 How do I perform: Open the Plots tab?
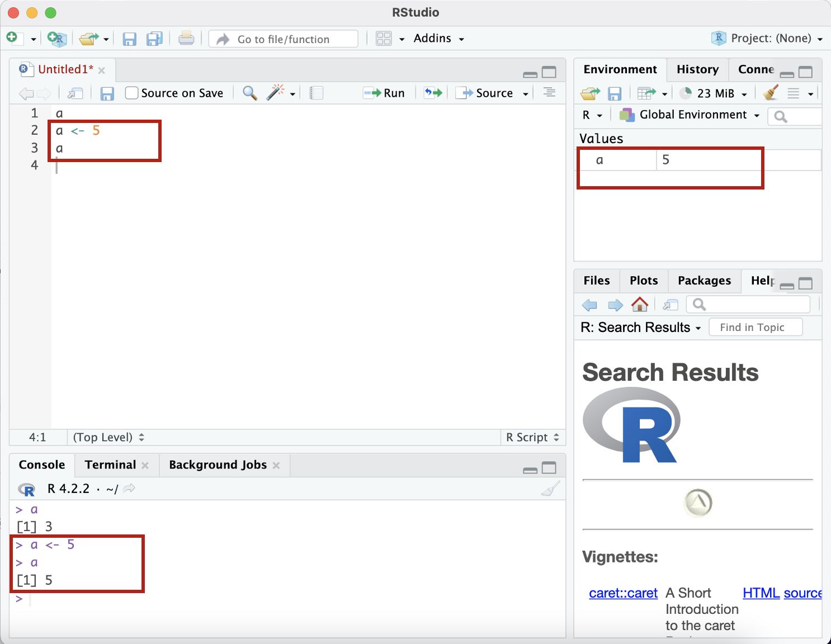pyautogui.click(x=644, y=281)
